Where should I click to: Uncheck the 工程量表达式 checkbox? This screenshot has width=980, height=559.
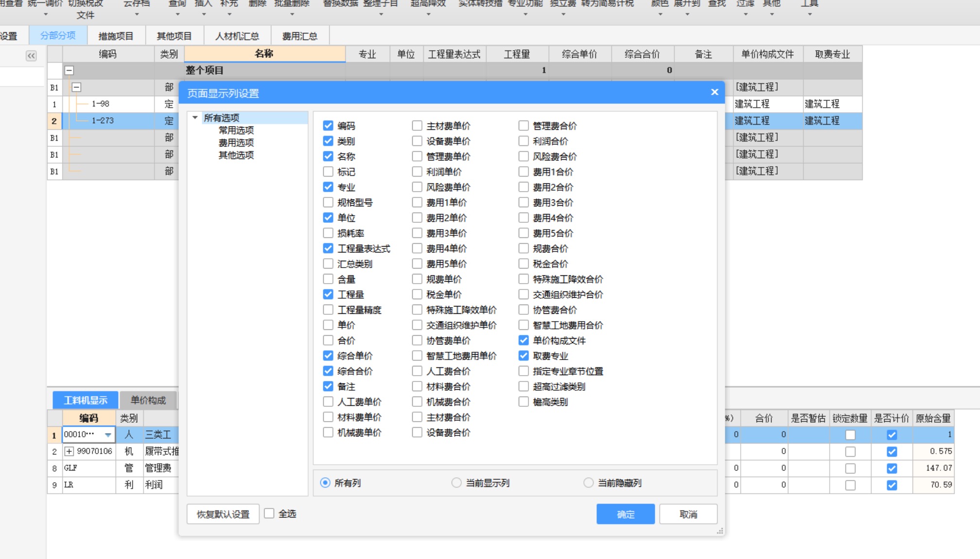coord(328,249)
